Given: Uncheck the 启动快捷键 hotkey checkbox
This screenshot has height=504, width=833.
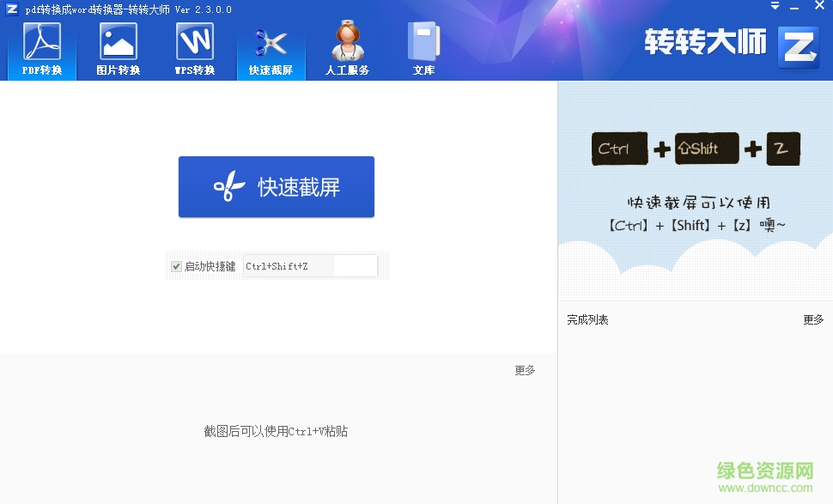Looking at the screenshot, I should tap(176, 266).
